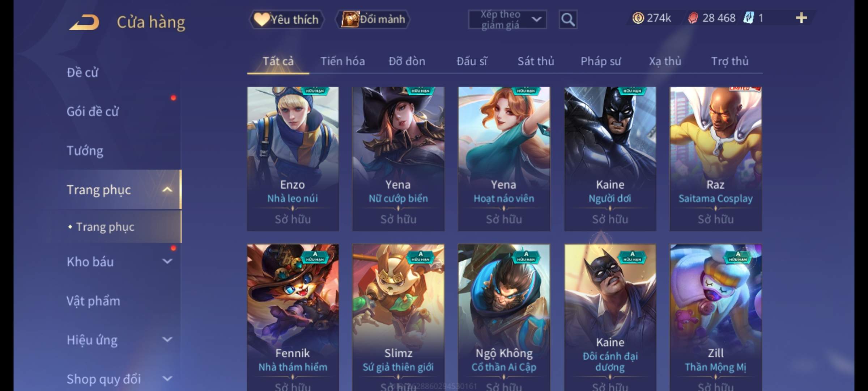Go to the Tướng sidebar entry

(85, 151)
